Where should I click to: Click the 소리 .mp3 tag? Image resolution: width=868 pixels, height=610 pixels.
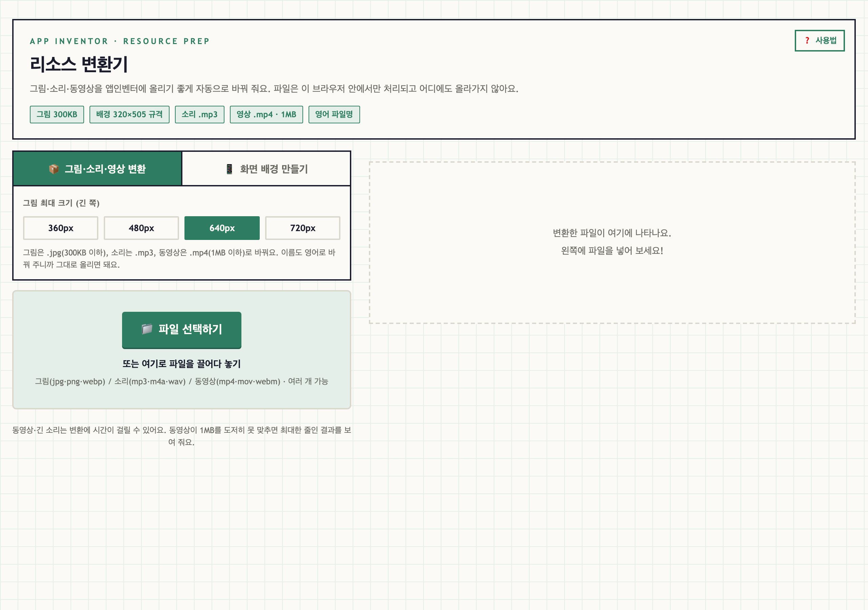[x=200, y=115]
